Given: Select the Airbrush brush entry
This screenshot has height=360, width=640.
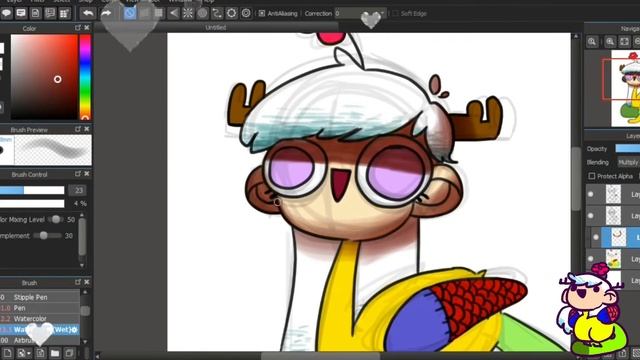Looking at the screenshot, I should 40,340.
